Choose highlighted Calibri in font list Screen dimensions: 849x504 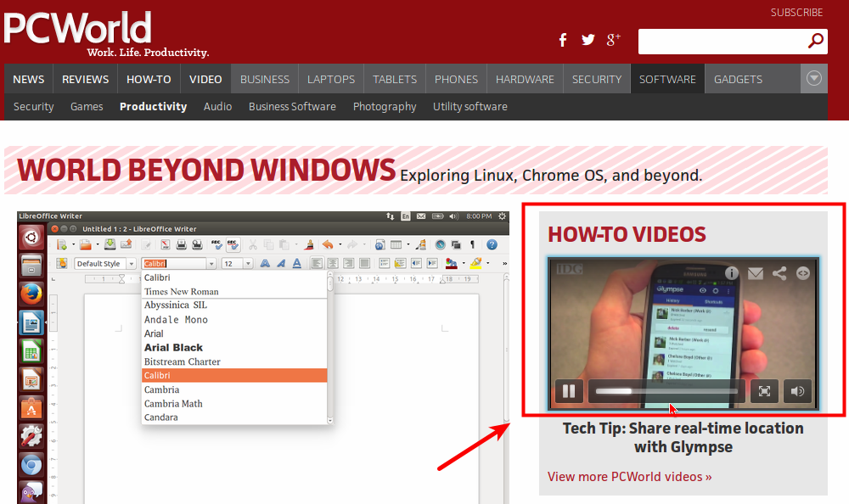click(234, 375)
